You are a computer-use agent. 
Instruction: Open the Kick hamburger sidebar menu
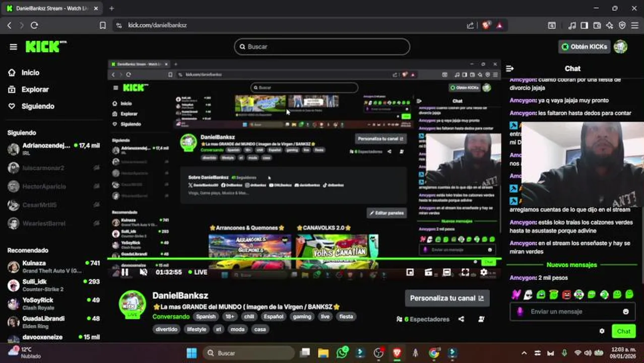[13, 47]
